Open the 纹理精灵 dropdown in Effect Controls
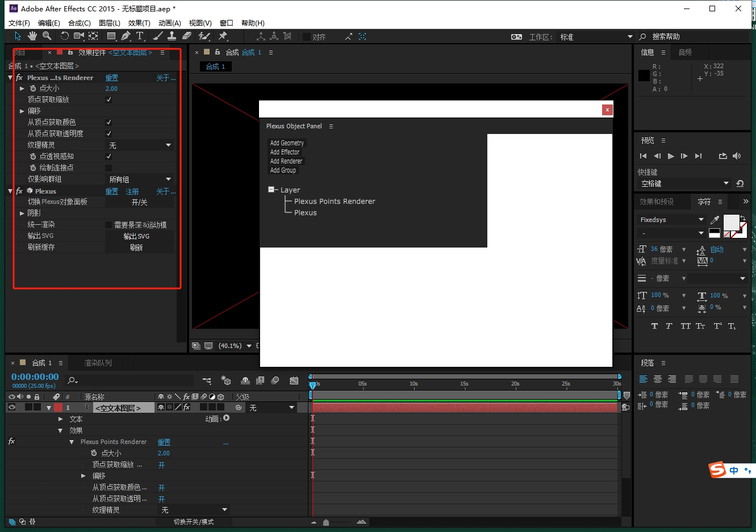Screen dimensions: 756x532 (x=140, y=145)
